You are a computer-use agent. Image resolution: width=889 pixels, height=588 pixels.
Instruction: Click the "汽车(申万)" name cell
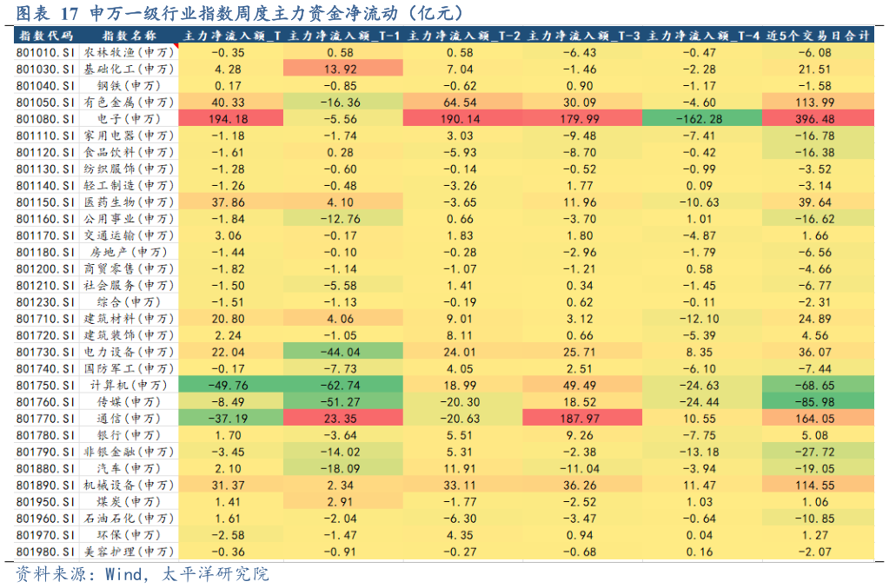pyautogui.click(x=129, y=468)
